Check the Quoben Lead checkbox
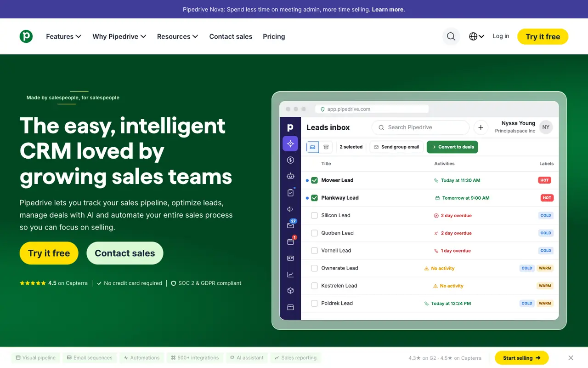Screen dimensions: 588x368 pyautogui.click(x=315, y=233)
